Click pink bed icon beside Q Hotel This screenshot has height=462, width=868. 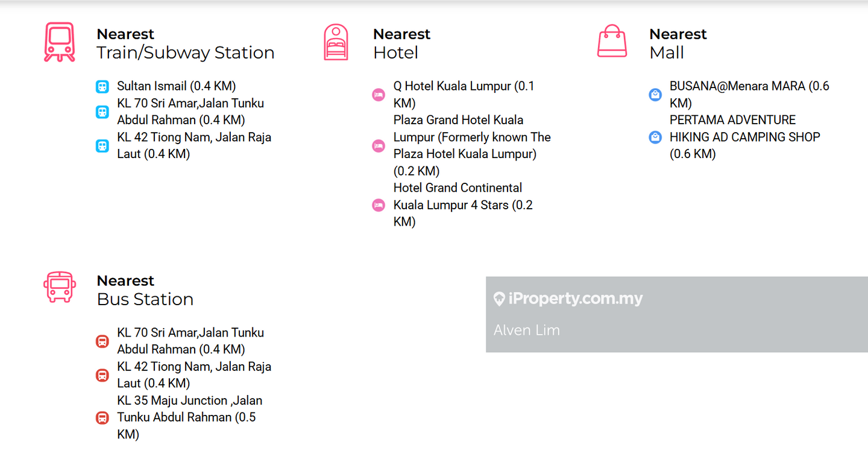pyautogui.click(x=379, y=95)
